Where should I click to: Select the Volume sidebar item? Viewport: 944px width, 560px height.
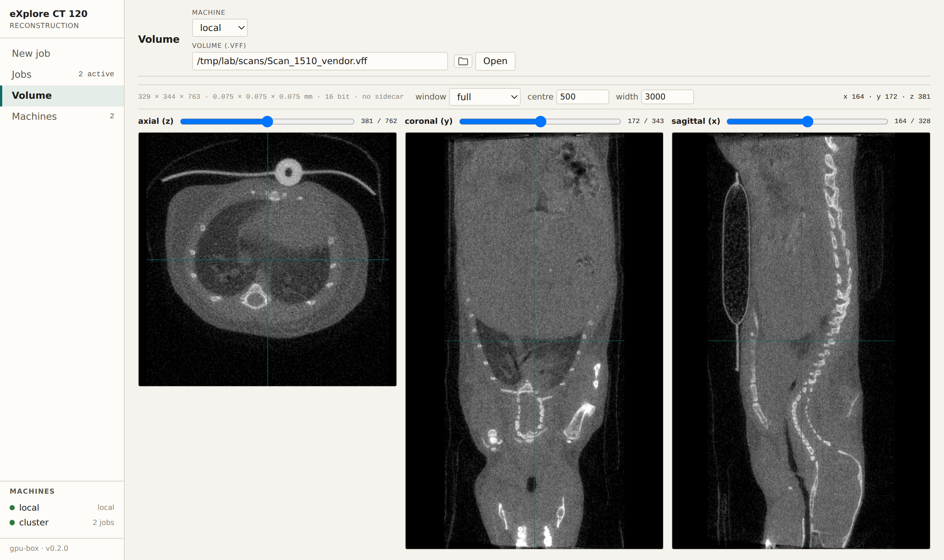point(62,95)
